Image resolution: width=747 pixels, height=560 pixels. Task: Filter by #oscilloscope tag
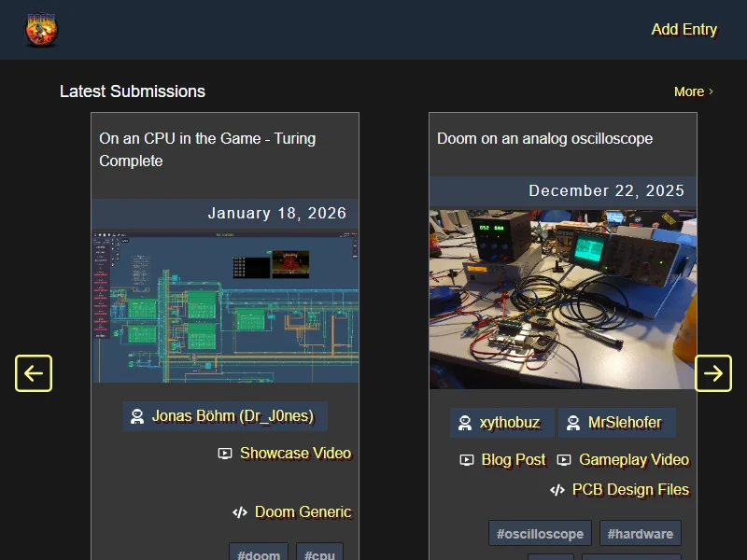click(540, 534)
